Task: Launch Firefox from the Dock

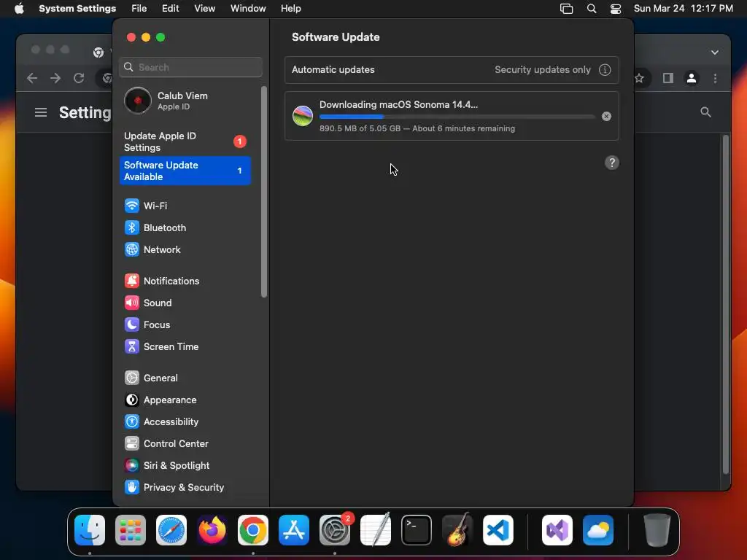Action: pyautogui.click(x=212, y=530)
